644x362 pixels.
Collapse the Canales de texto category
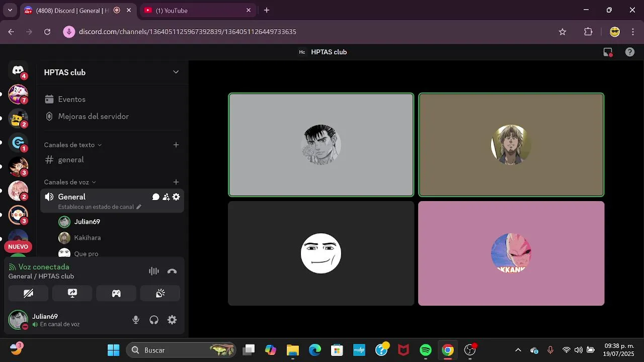click(x=73, y=145)
